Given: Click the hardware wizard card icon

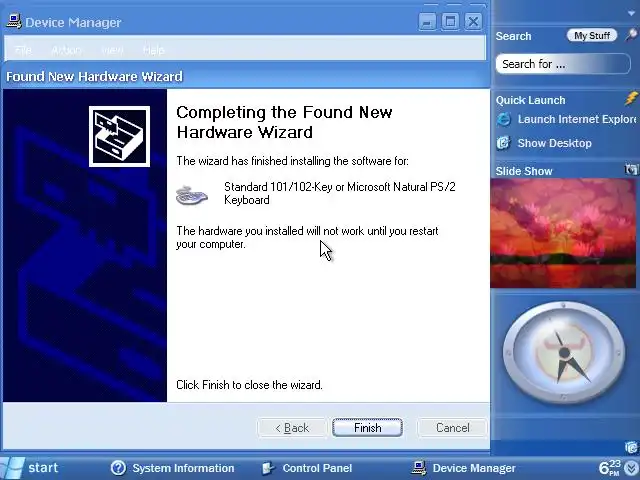Looking at the screenshot, I should pyautogui.click(x=119, y=136).
